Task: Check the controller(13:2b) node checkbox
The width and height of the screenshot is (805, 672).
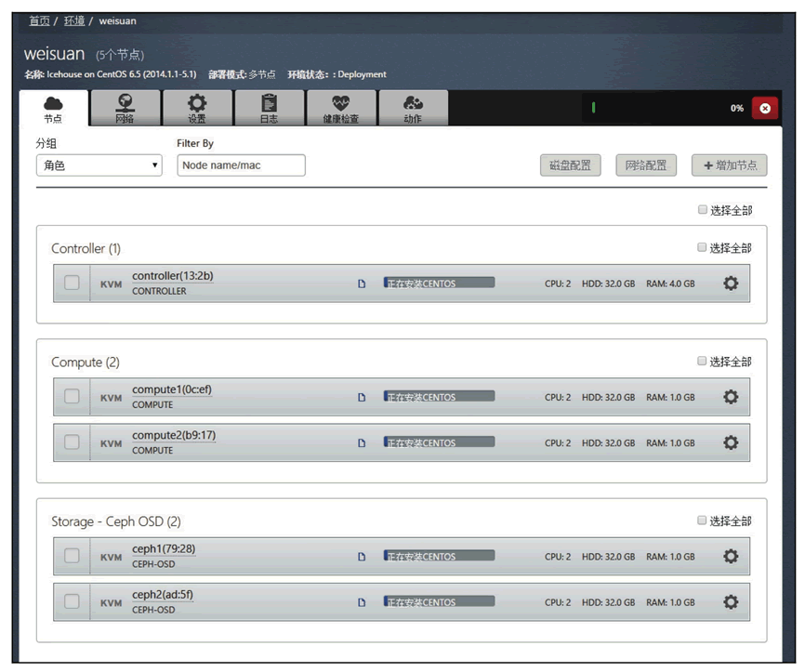Action: pyautogui.click(x=72, y=283)
